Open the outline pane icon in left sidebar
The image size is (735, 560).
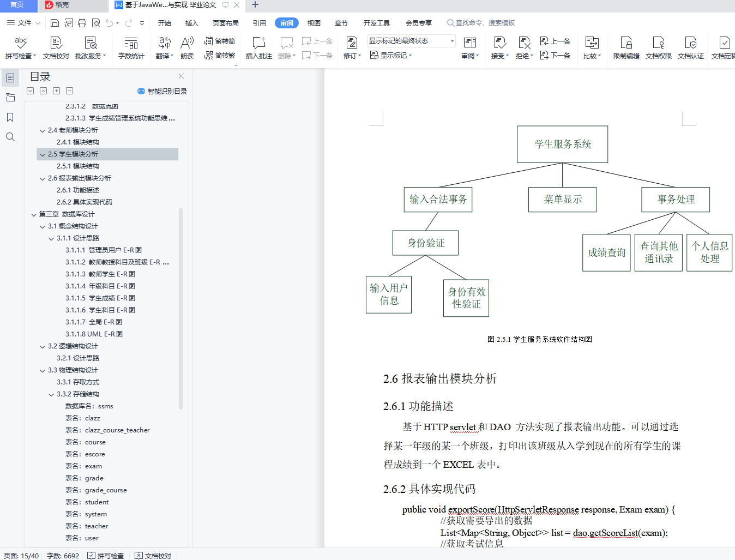tap(10, 78)
